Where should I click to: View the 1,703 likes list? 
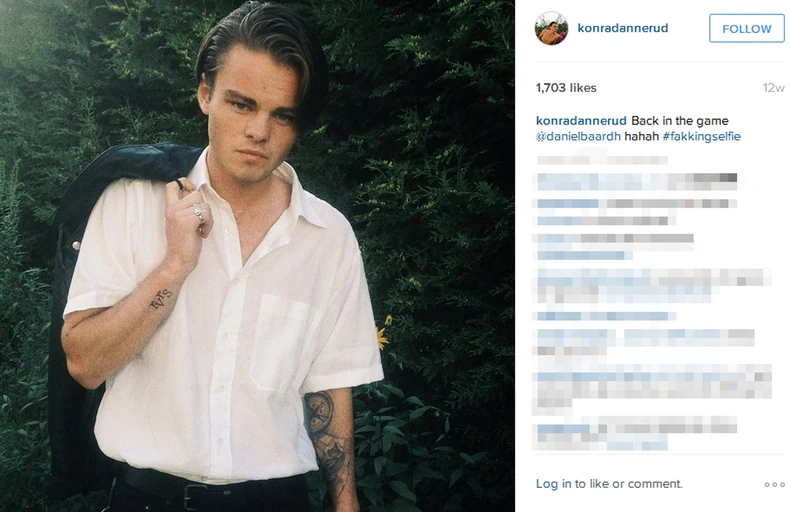pos(566,88)
